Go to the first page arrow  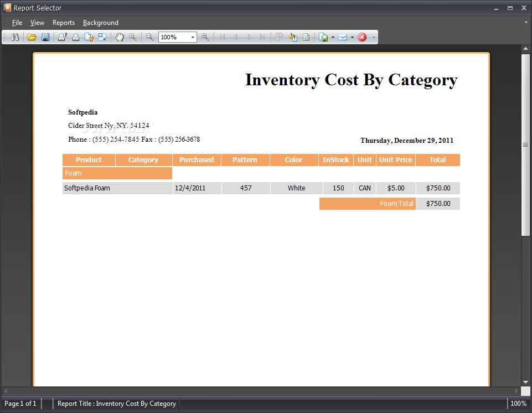tap(223, 37)
